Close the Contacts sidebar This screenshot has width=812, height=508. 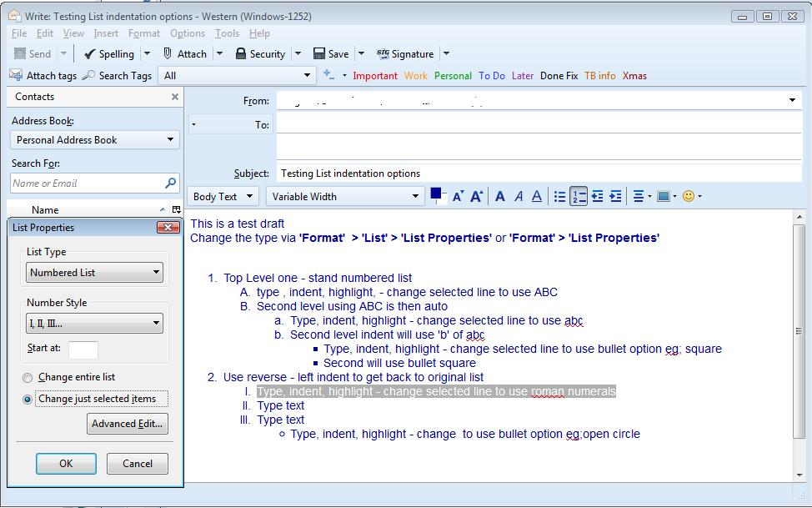(175, 97)
